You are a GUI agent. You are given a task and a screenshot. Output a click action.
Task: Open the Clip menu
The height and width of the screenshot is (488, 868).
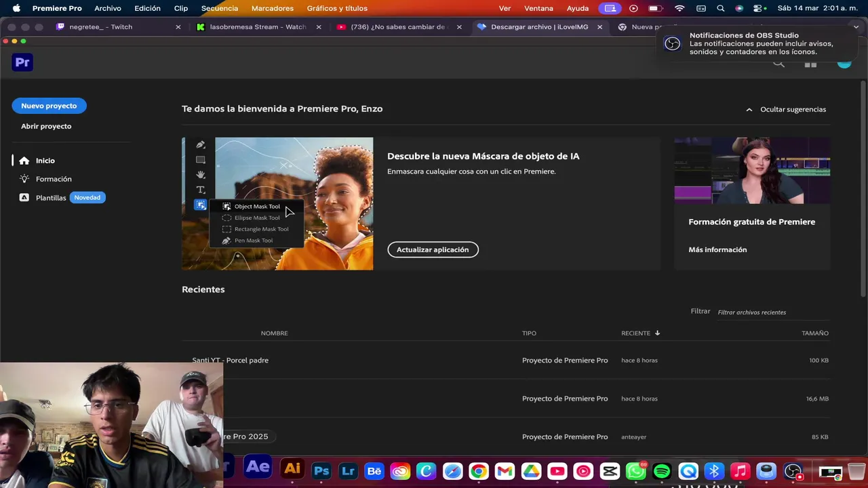[181, 8]
